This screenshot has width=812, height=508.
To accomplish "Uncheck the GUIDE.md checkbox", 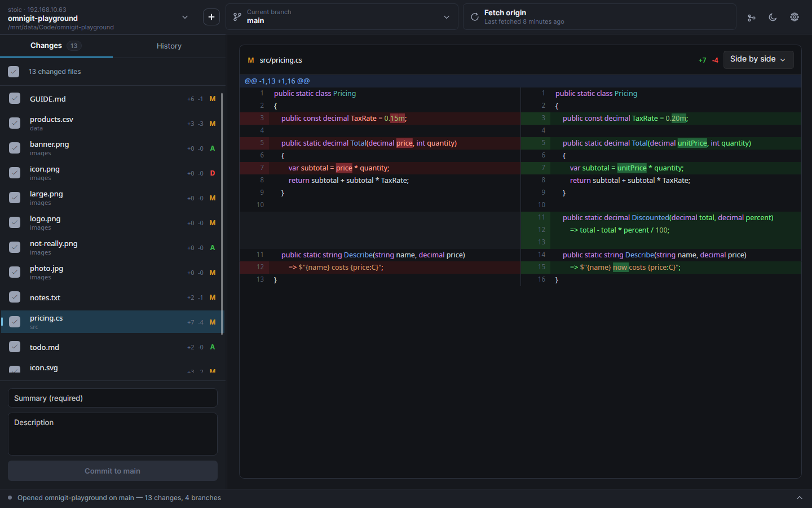I will click(15, 98).
